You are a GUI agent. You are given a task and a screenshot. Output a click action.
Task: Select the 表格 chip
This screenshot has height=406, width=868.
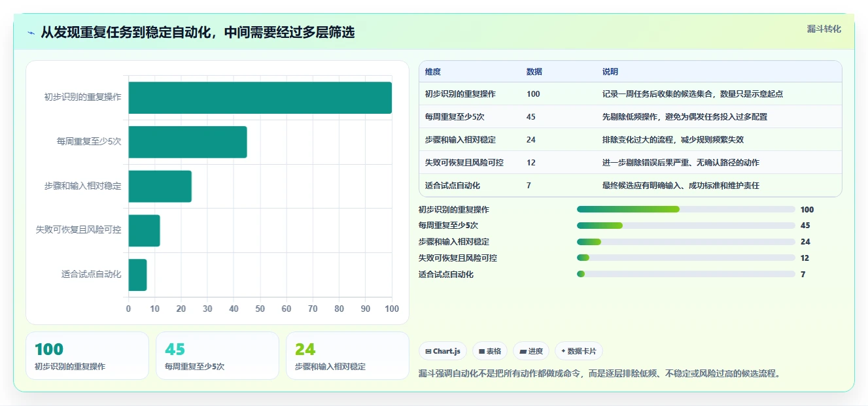click(x=490, y=351)
